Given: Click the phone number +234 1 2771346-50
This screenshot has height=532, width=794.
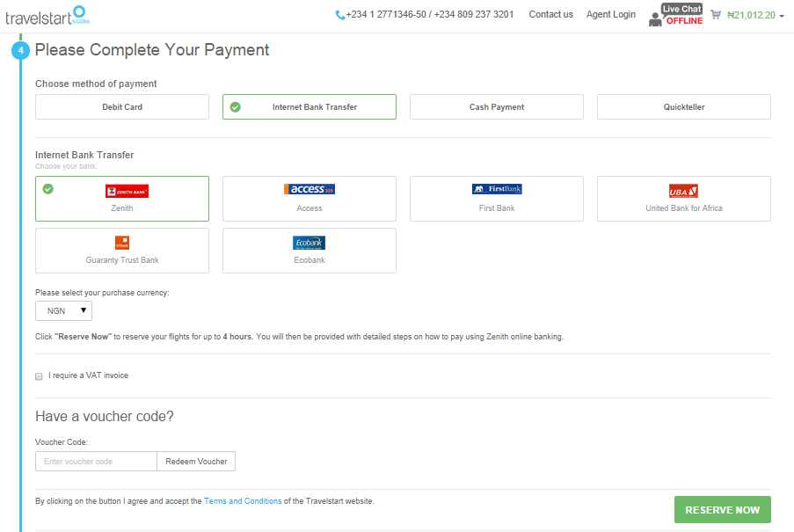Looking at the screenshot, I should pos(386,15).
